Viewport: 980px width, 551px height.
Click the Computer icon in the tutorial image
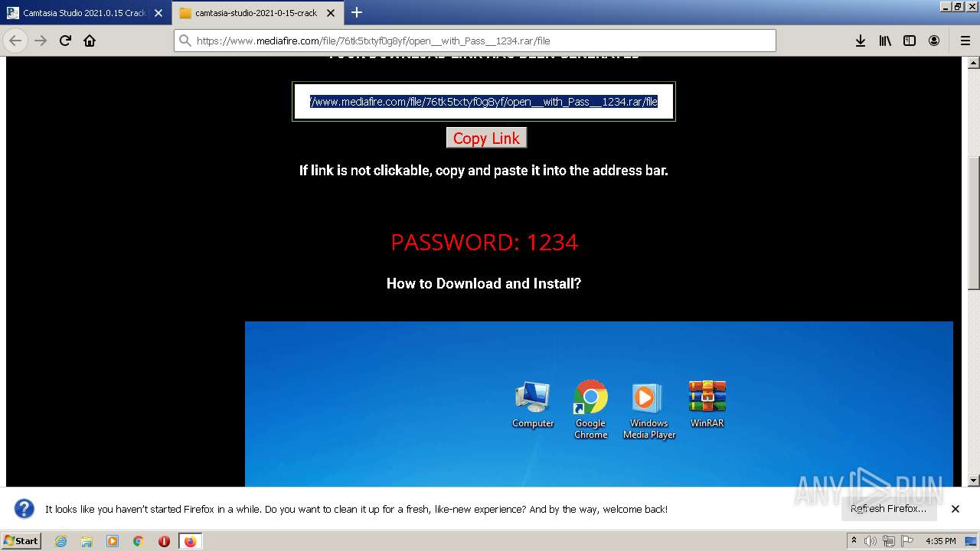(x=533, y=404)
